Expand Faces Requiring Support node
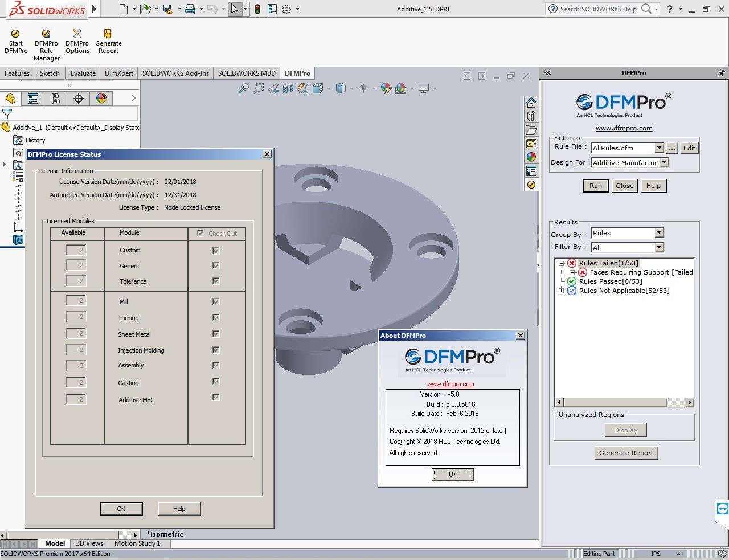Viewport: 729px width, 560px height. pyautogui.click(x=572, y=272)
